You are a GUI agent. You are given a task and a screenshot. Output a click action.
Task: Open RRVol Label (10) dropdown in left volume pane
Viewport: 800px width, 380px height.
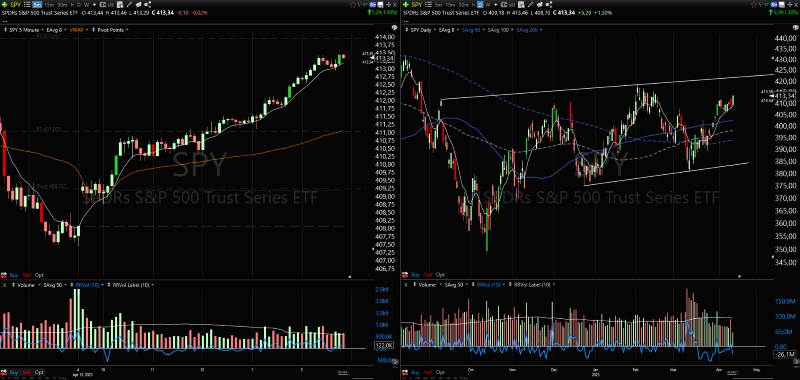click(153, 285)
